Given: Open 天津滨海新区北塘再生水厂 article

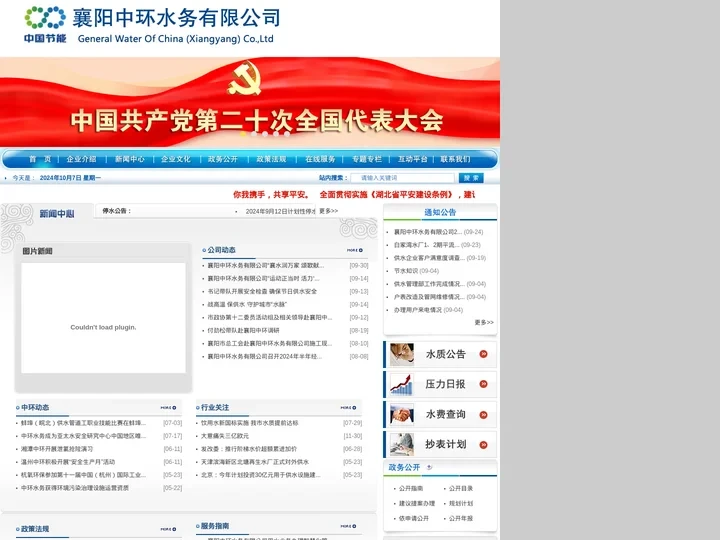Looking at the screenshot, I should coord(255,462).
